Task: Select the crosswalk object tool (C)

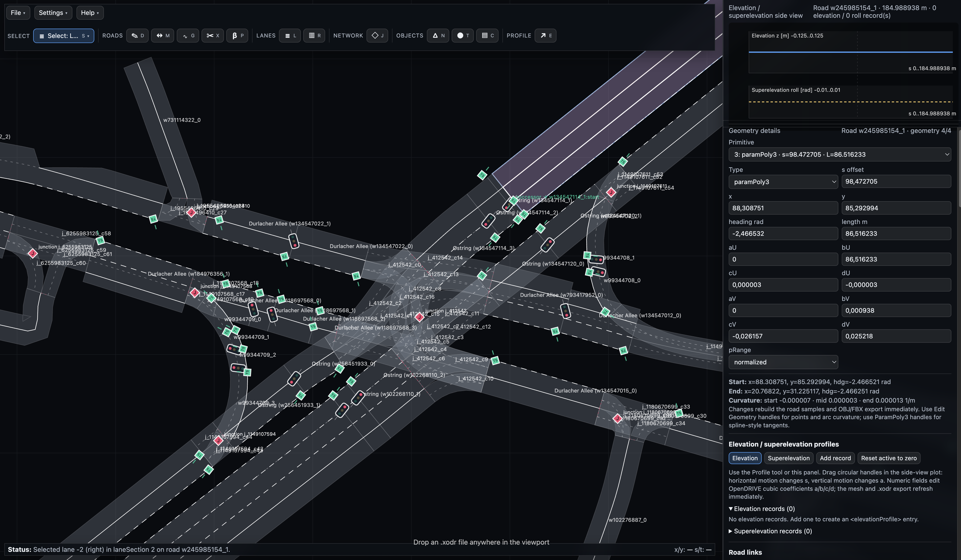Action: pyautogui.click(x=487, y=36)
